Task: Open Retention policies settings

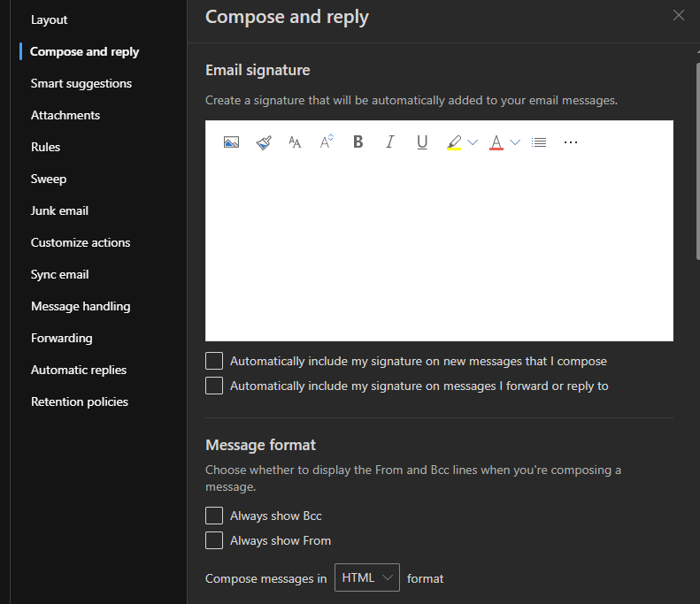Action: click(80, 401)
